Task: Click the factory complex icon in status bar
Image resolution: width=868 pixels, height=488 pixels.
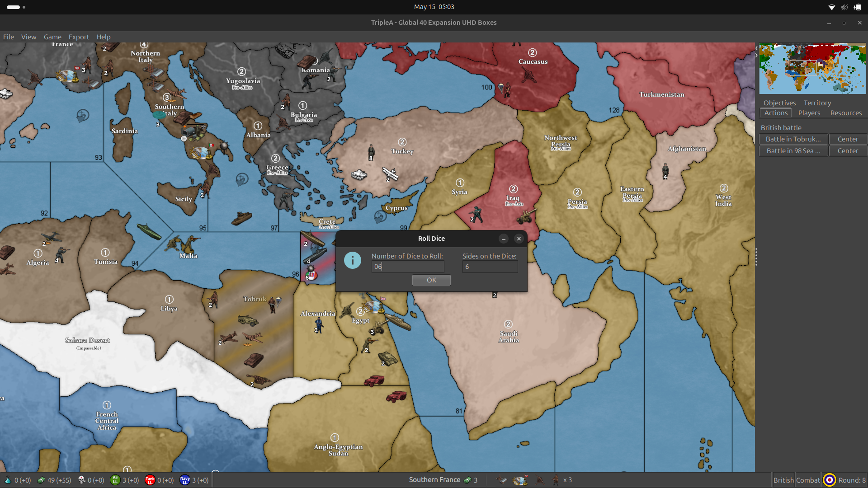Action: [520, 480]
